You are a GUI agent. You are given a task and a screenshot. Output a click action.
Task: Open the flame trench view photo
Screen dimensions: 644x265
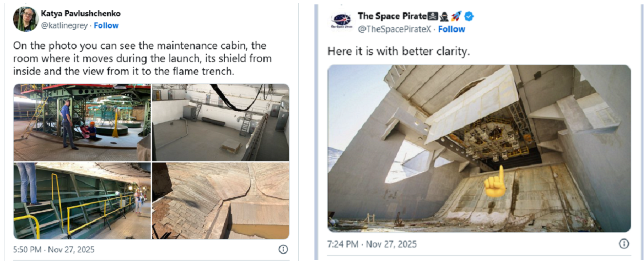point(220,201)
